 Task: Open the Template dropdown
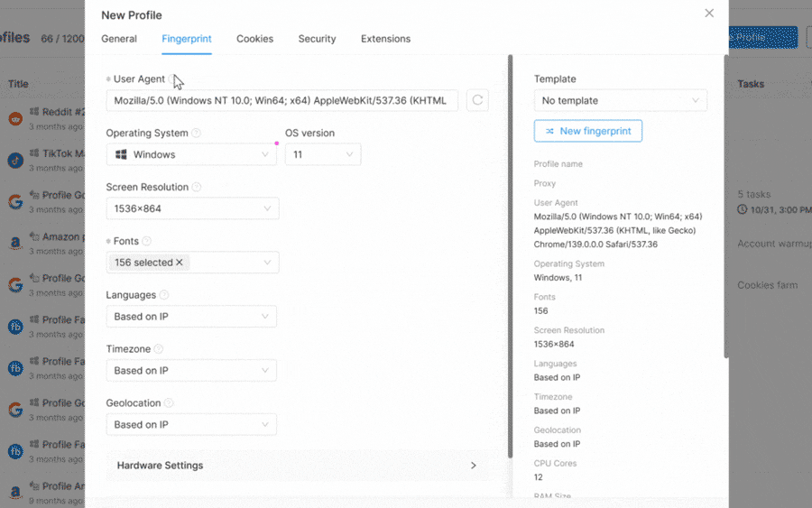click(621, 100)
